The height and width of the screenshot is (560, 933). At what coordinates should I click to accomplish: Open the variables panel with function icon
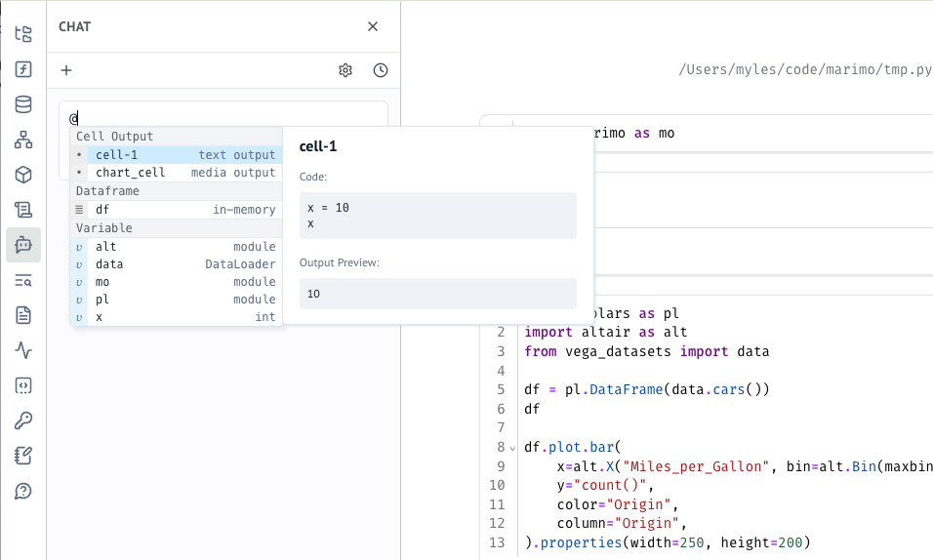point(23,69)
